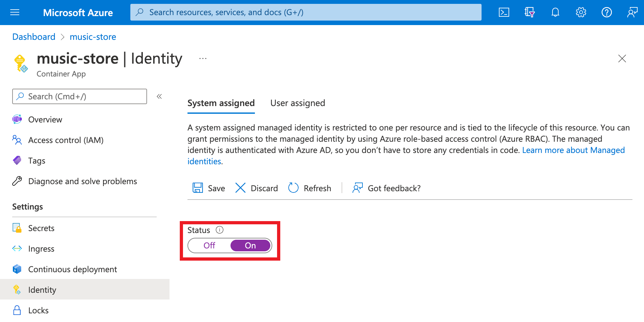
Task: Open the portal hamburger menu
Action: 14,12
